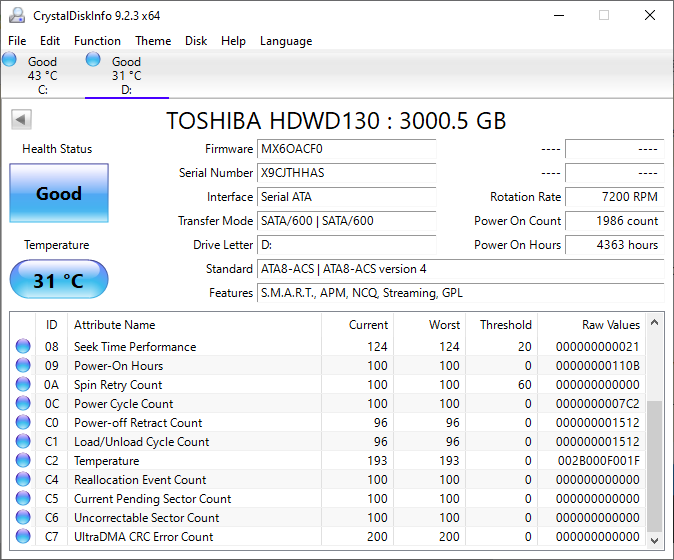This screenshot has height=560, width=674.
Task: Open the Function menu
Action: (97, 41)
